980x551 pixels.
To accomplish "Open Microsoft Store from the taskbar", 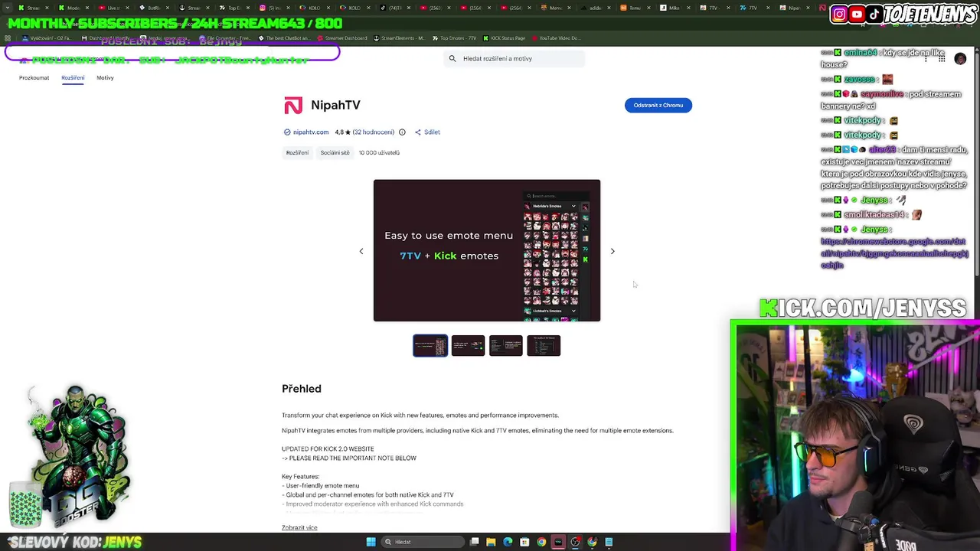I will pos(524,542).
